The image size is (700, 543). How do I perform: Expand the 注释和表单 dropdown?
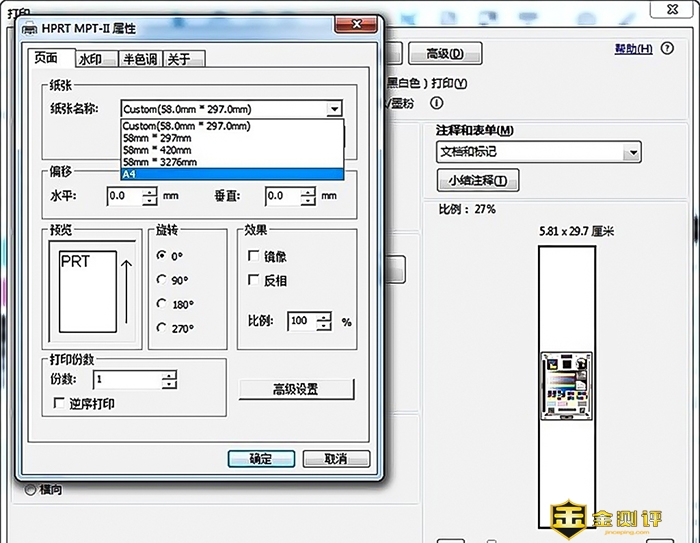pyautogui.click(x=631, y=152)
